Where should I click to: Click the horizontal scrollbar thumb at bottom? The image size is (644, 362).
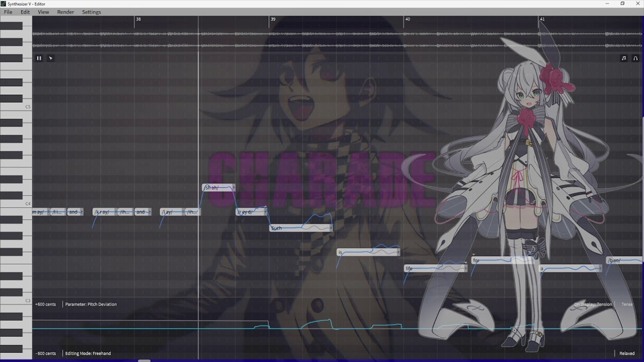point(144,360)
